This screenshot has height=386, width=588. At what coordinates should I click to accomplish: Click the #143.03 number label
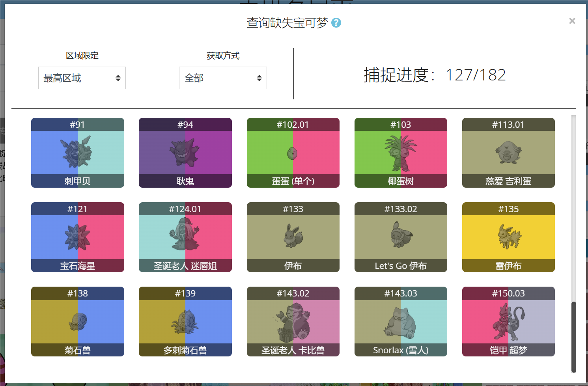pyautogui.click(x=401, y=293)
